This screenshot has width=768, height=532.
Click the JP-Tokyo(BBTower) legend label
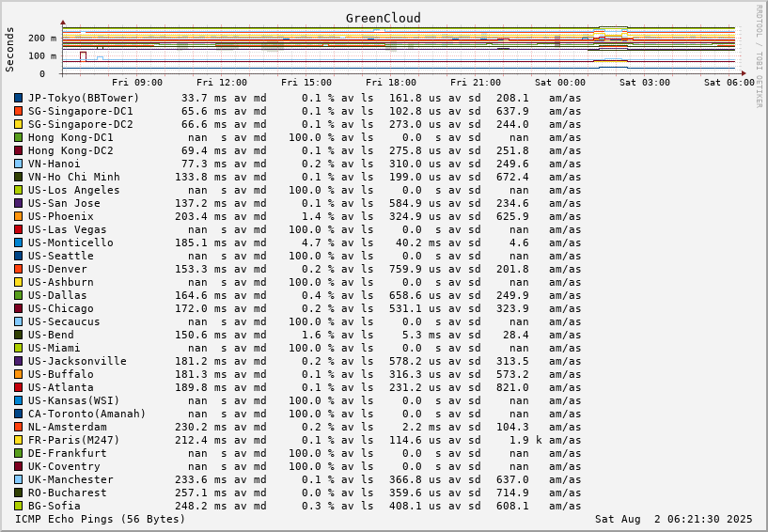coord(84,98)
